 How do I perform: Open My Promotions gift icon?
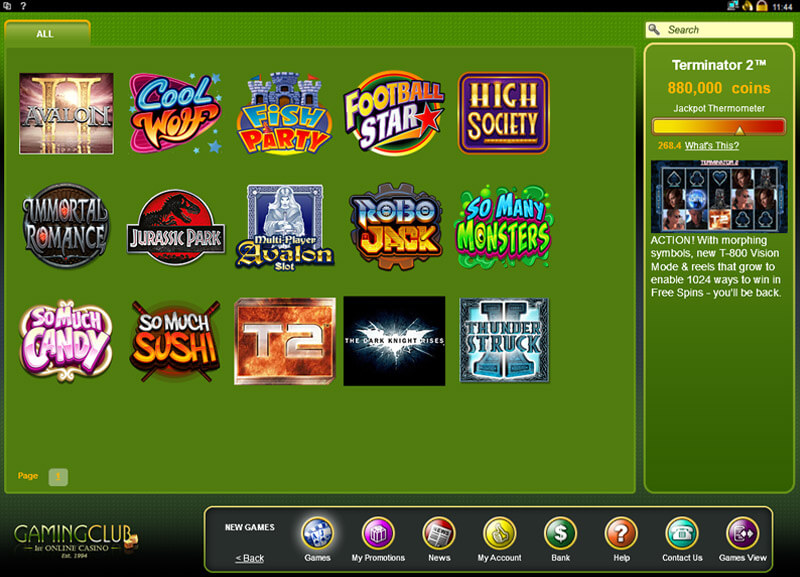tap(378, 534)
